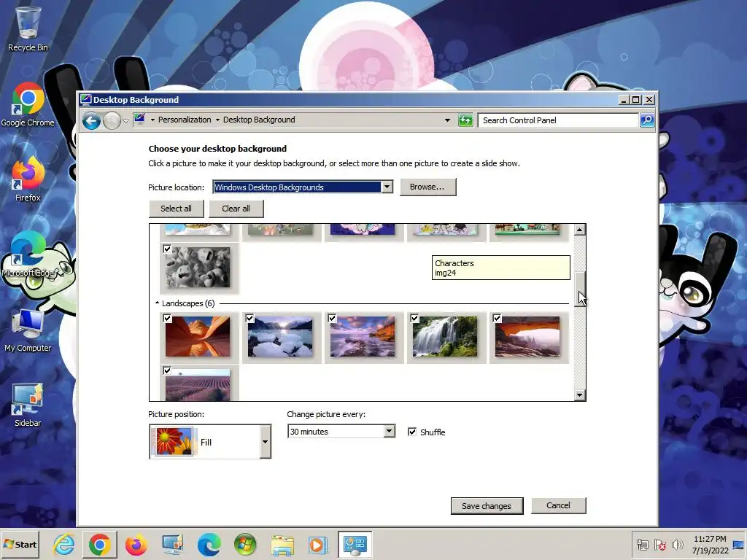Click Save changes
This screenshot has height=560, width=747.
(x=487, y=506)
